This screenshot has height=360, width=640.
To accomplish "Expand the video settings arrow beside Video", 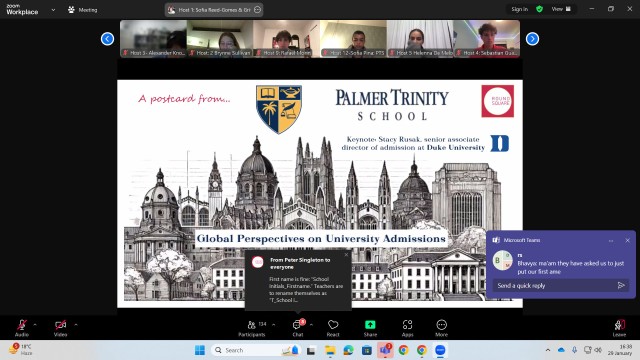I will [x=76, y=325].
